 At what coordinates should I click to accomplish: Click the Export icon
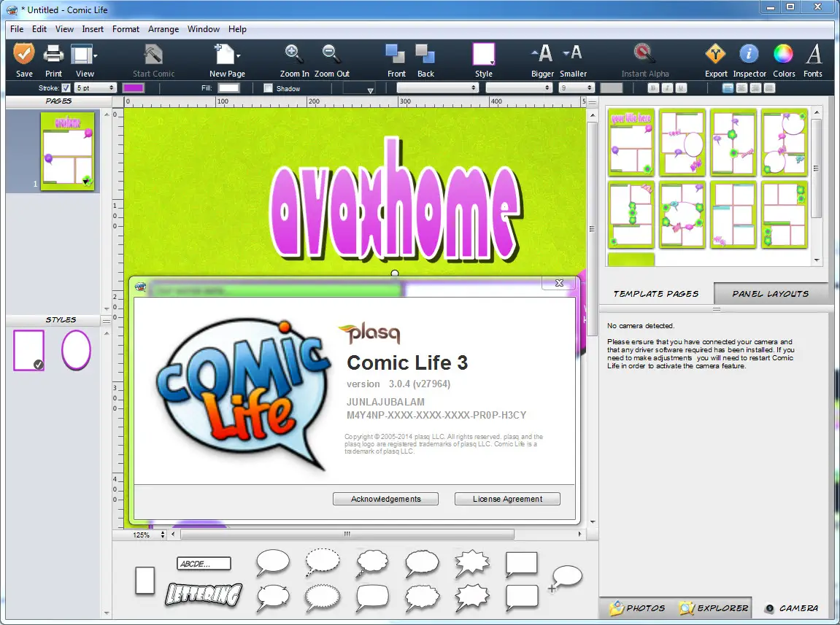(x=715, y=54)
